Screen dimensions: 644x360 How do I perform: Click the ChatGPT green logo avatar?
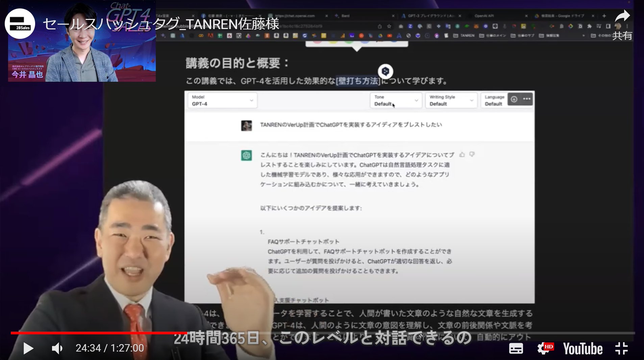(246, 155)
